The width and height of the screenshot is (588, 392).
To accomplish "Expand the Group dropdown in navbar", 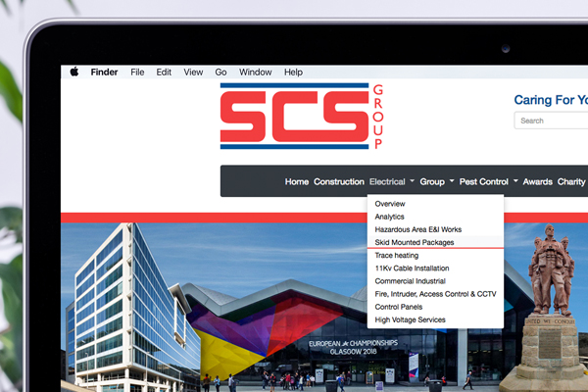I will click(436, 181).
